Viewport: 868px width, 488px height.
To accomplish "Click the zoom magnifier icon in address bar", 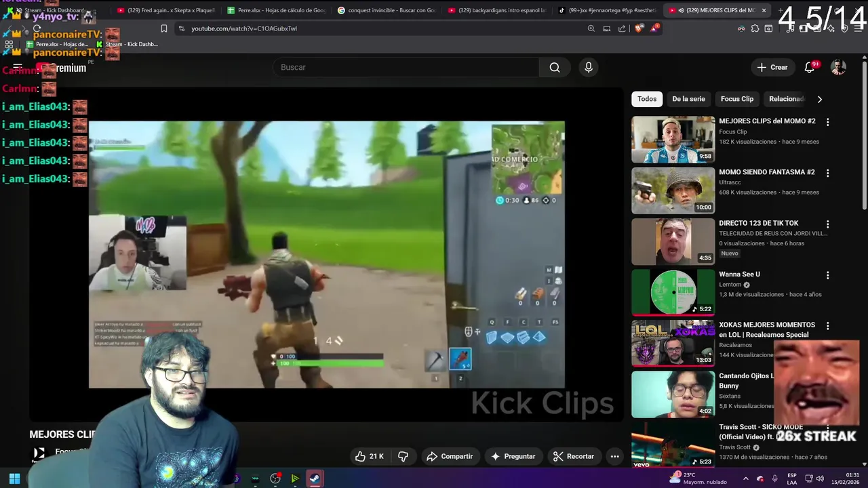I will (591, 28).
